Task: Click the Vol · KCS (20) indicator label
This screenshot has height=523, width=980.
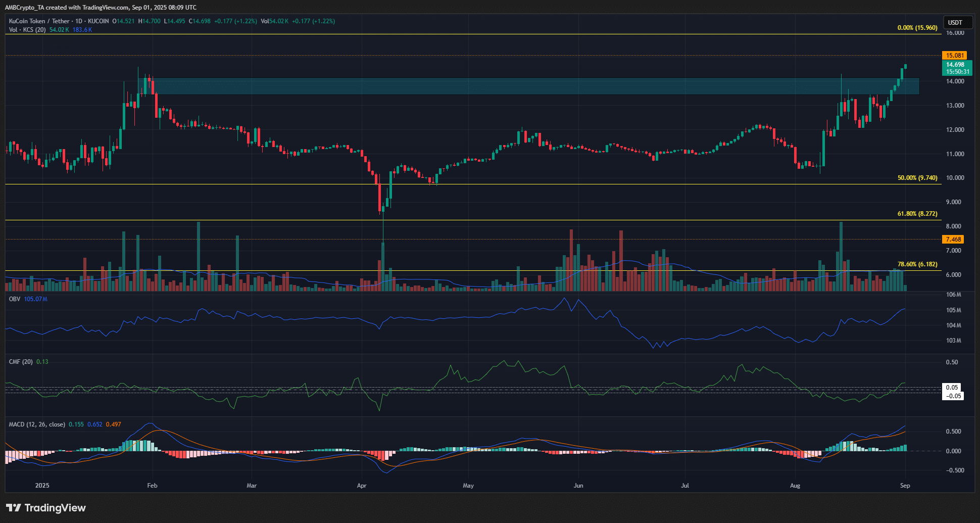Action: [27, 30]
